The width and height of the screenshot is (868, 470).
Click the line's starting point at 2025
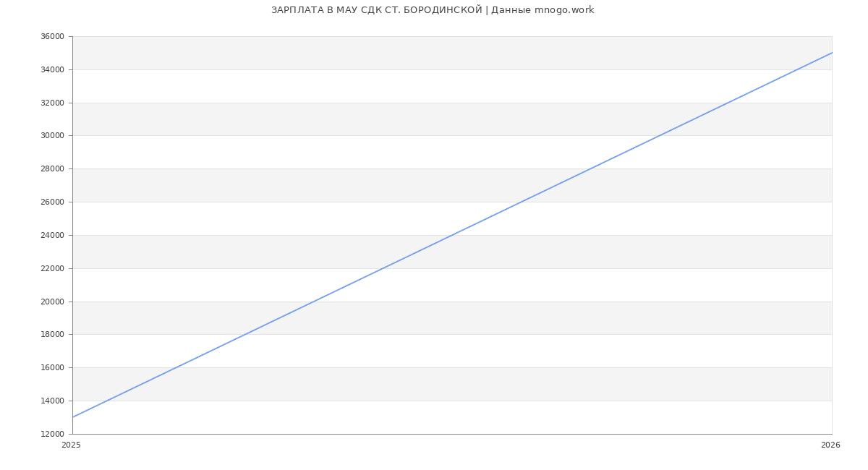(x=72, y=417)
